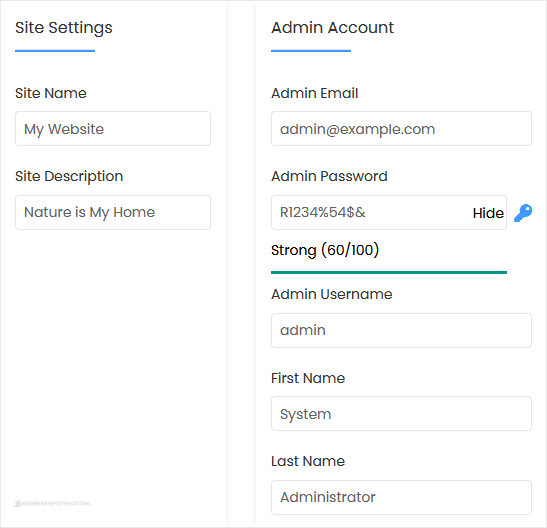
Task: Click the First Name field showing System
Action: (401, 414)
